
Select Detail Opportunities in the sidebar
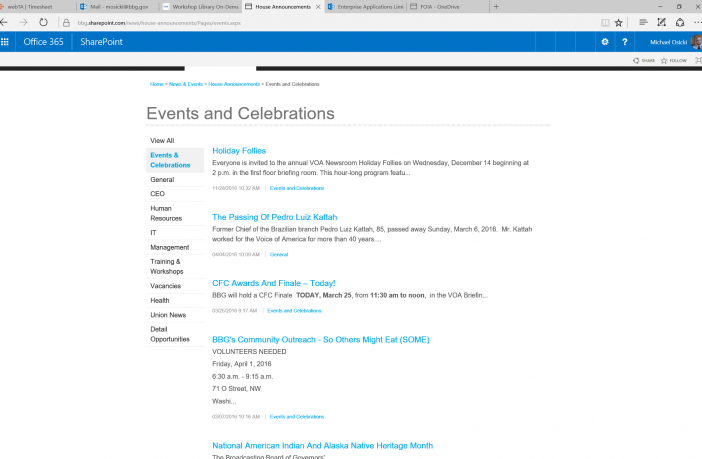tap(170, 334)
